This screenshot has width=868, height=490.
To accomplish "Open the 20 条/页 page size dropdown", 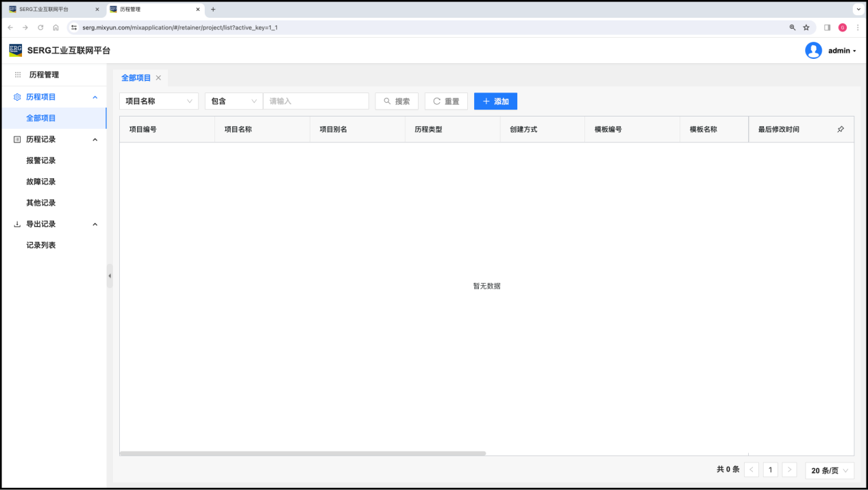I will (830, 470).
